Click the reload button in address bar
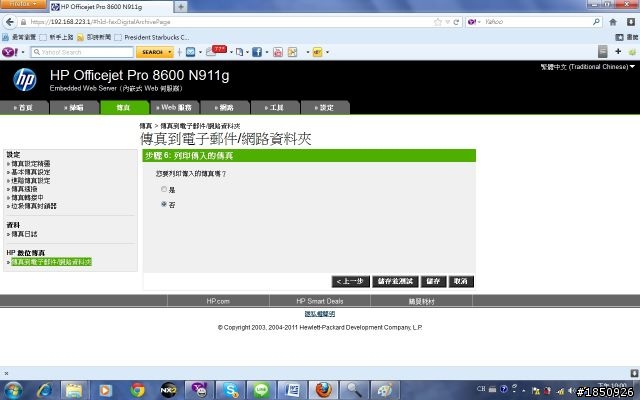The height and width of the screenshot is (400, 640). (456, 22)
